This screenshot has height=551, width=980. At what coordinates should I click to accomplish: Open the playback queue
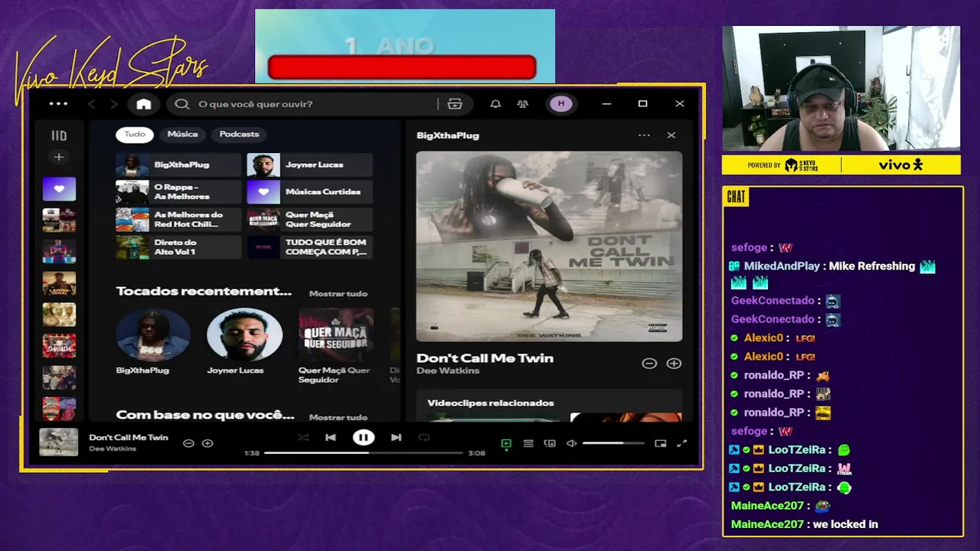(x=528, y=443)
